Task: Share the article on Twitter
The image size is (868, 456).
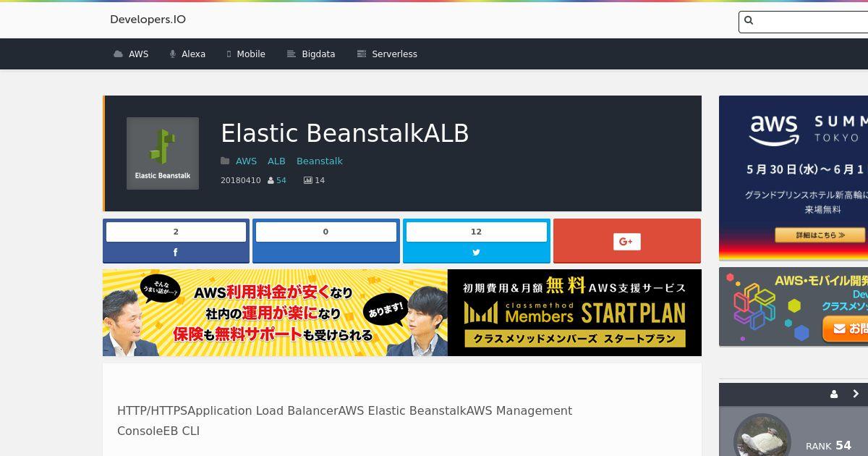Action: point(476,253)
